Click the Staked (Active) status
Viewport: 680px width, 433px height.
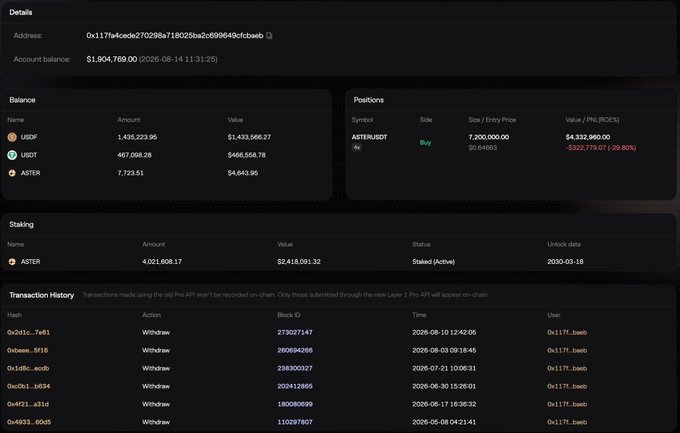pos(433,262)
